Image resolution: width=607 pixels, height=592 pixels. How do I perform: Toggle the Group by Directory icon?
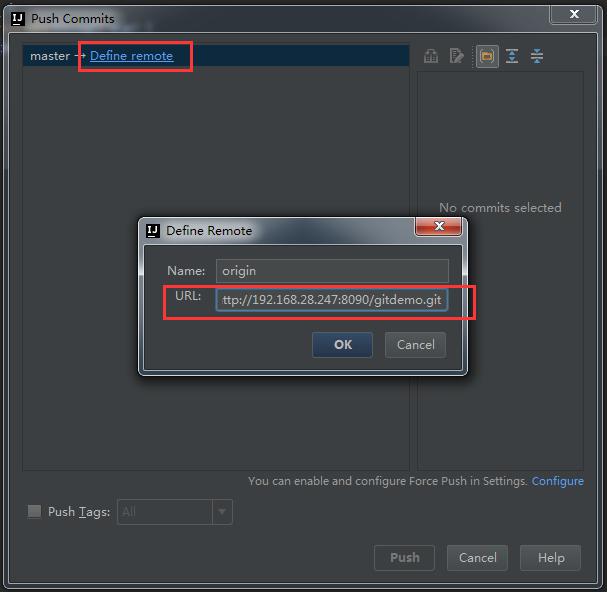[487, 57]
